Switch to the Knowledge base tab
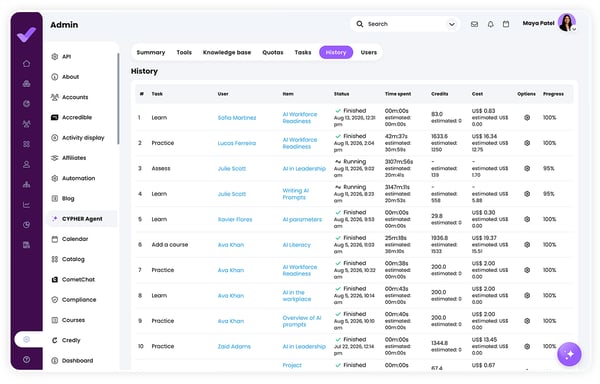 coord(227,52)
